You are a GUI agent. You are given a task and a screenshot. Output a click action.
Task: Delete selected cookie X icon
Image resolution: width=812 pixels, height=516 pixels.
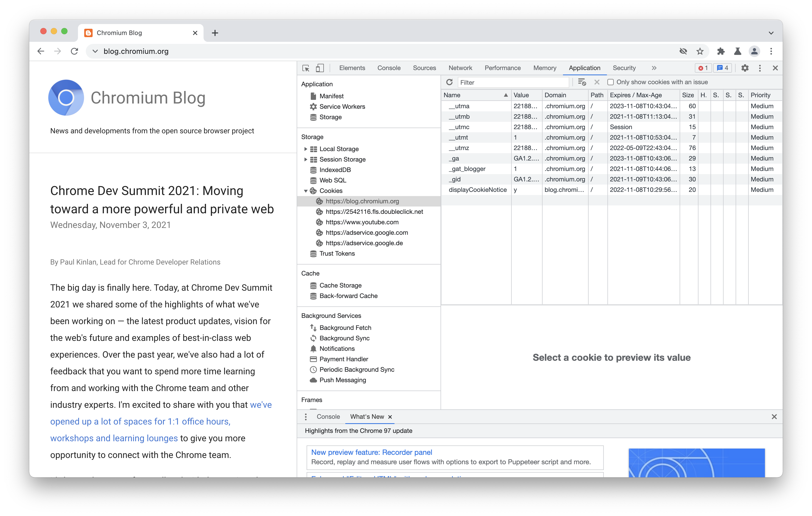click(x=597, y=82)
